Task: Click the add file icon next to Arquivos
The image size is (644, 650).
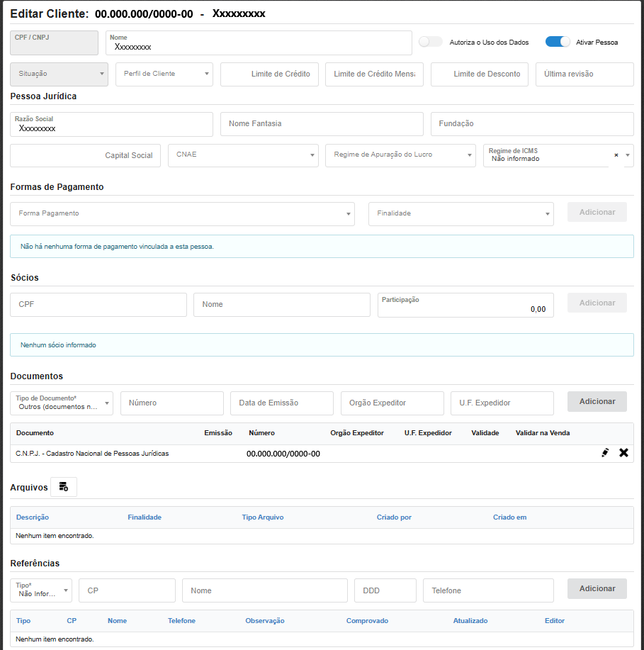Action: [x=64, y=487]
